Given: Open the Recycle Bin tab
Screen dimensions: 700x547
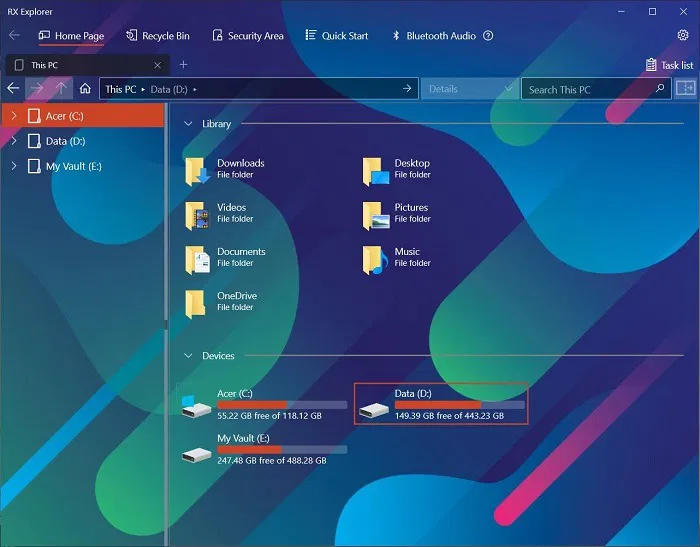Looking at the screenshot, I should tap(158, 36).
